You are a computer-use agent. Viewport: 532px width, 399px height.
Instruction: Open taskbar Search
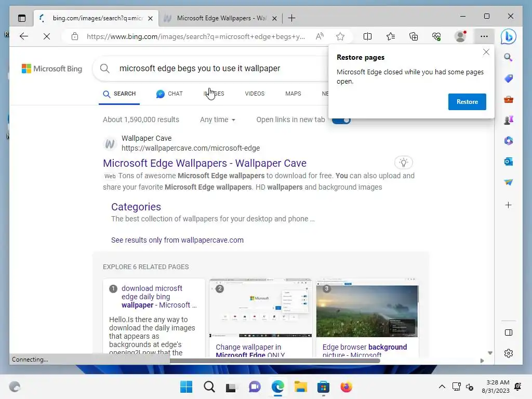click(209, 387)
